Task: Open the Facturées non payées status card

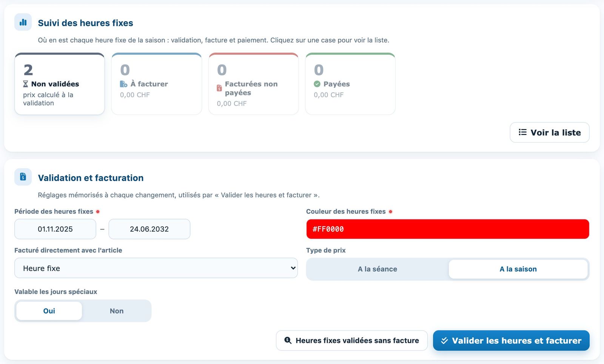Action: (254, 84)
